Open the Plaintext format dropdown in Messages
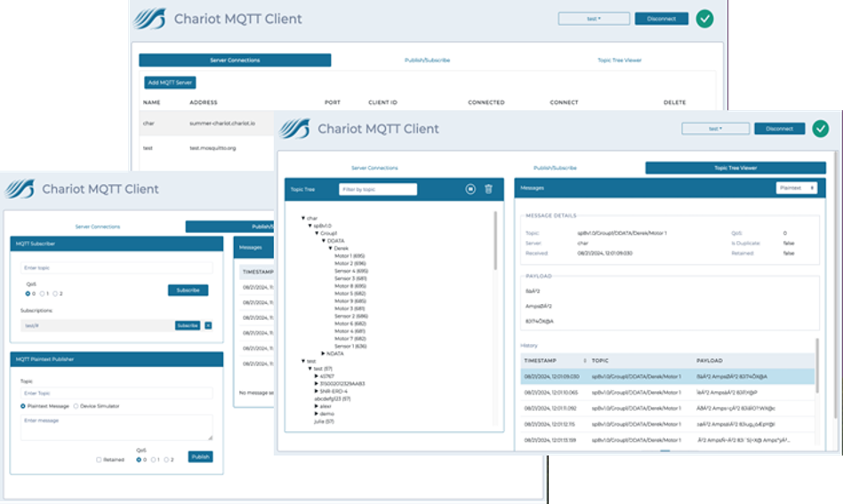The height and width of the screenshot is (504, 843). [796, 188]
